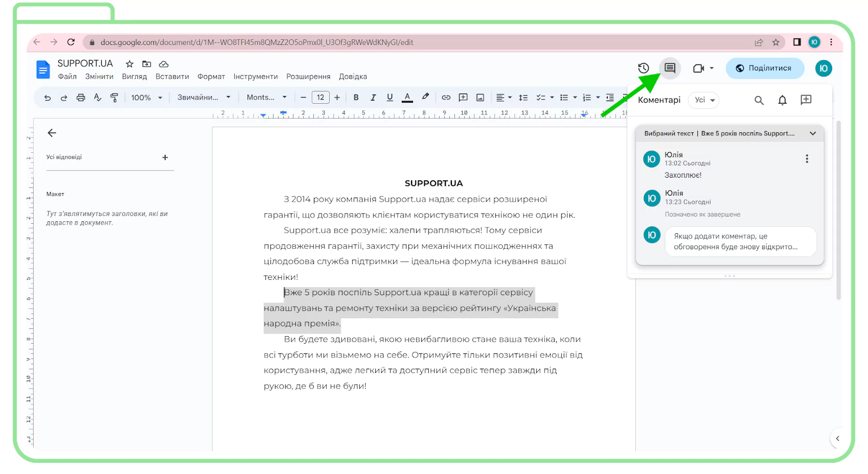Open the Montserrat font dropdown
Image resolution: width=868 pixels, height=474 pixels.
coord(266,98)
